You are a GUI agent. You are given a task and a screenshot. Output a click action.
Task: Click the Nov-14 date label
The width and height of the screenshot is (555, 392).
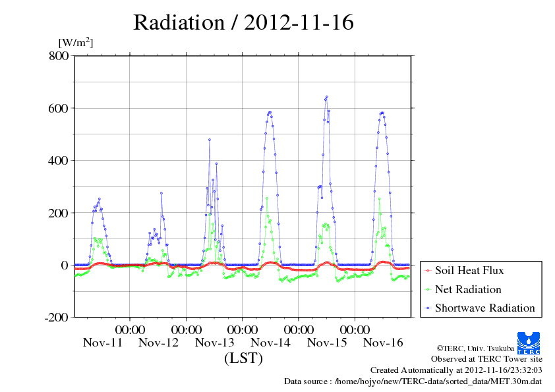click(270, 343)
